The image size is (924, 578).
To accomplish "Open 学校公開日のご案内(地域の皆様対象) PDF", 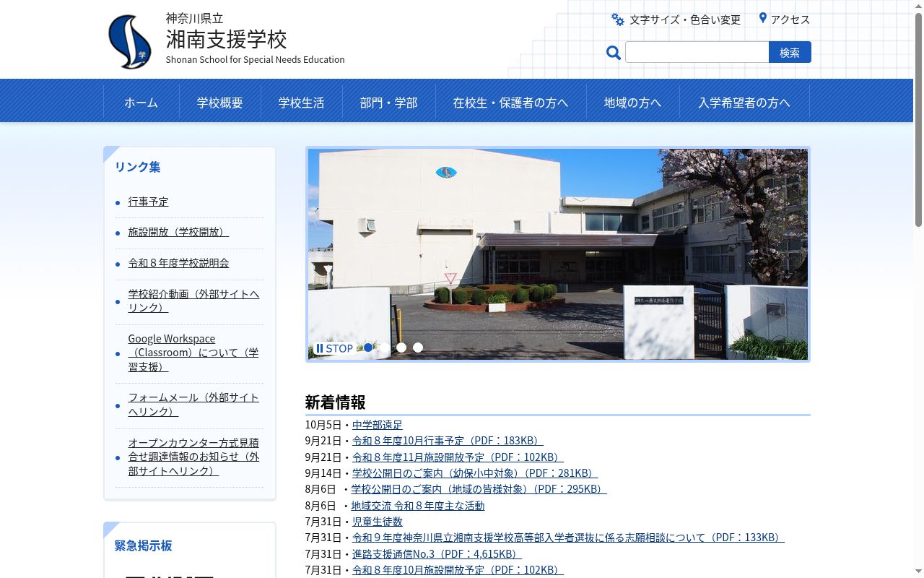I will [x=479, y=489].
